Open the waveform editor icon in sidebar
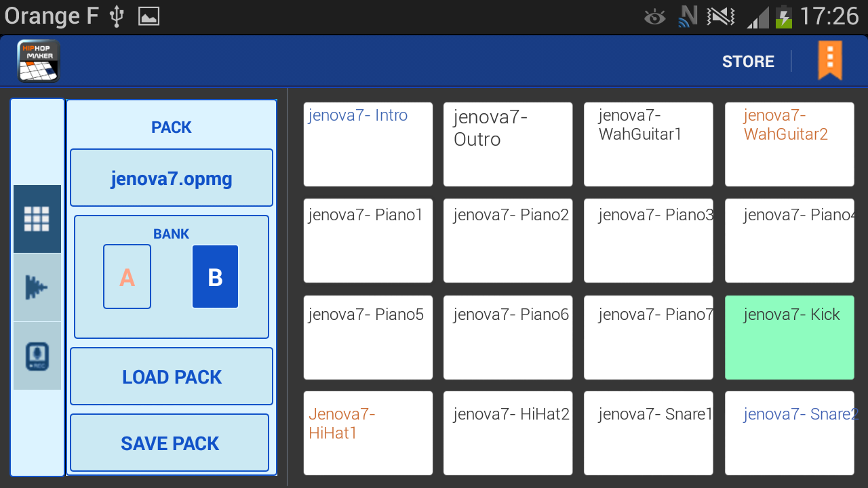Image resolution: width=868 pixels, height=488 pixels. [37, 287]
